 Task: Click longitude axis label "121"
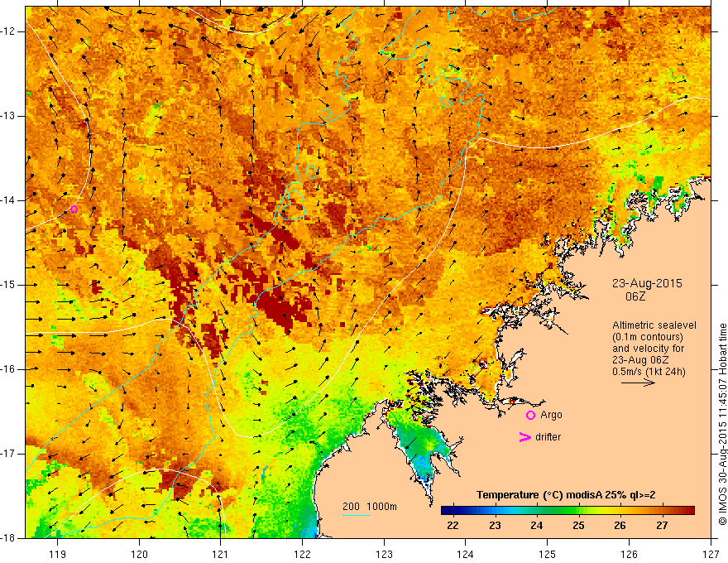pyautogui.click(x=221, y=554)
